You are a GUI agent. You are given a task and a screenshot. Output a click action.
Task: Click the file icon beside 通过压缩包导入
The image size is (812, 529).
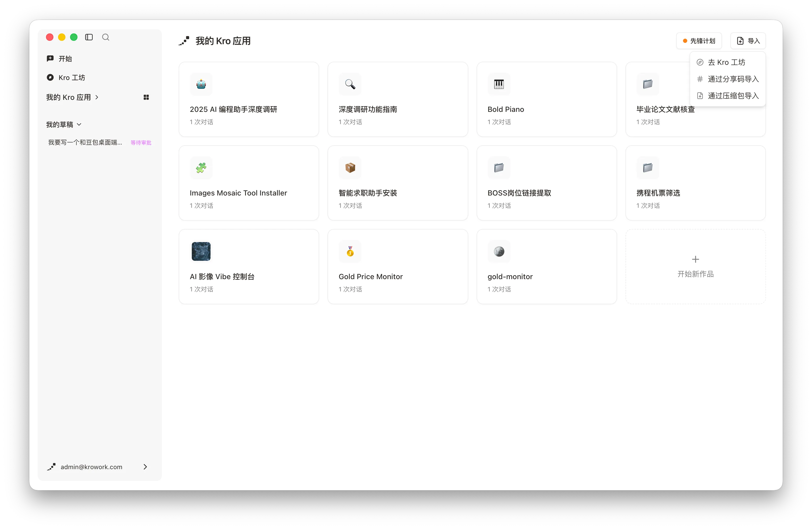(700, 96)
